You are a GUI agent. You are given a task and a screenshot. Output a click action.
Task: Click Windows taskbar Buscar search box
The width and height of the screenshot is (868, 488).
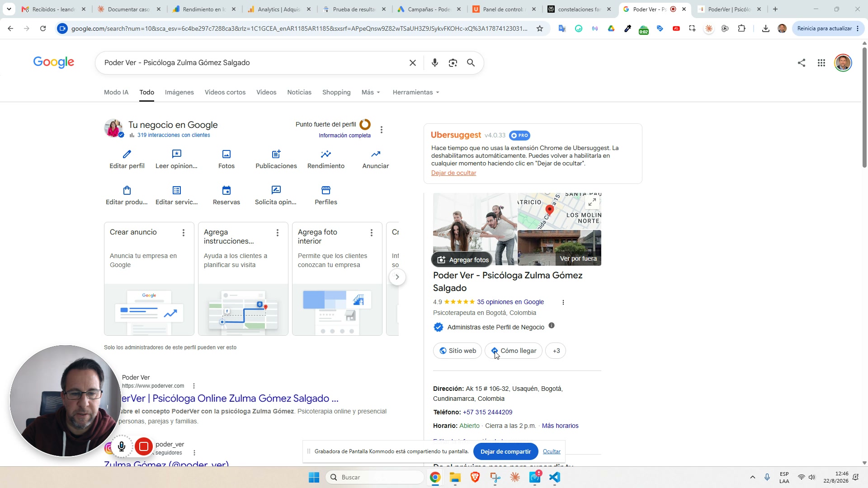pos(375,477)
